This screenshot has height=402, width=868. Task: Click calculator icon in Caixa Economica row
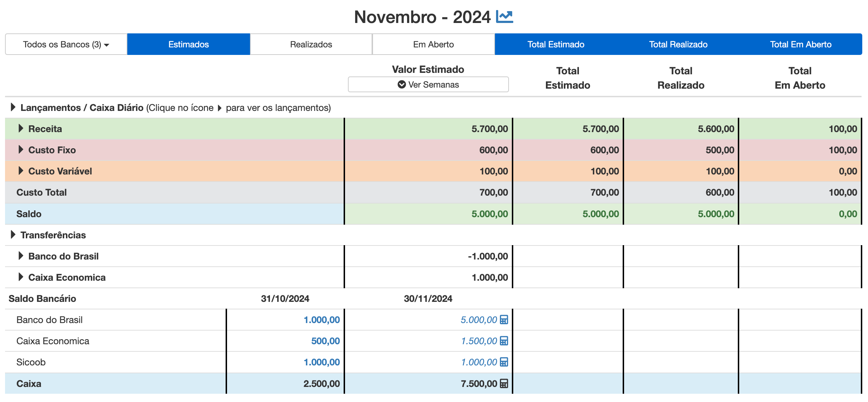click(504, 341)
